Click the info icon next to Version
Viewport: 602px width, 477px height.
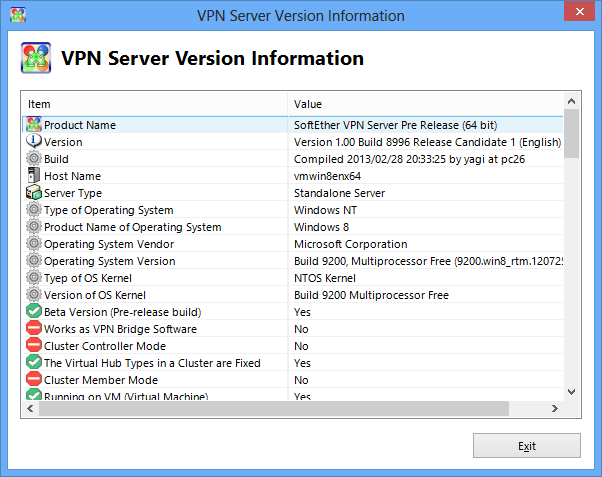33,141
